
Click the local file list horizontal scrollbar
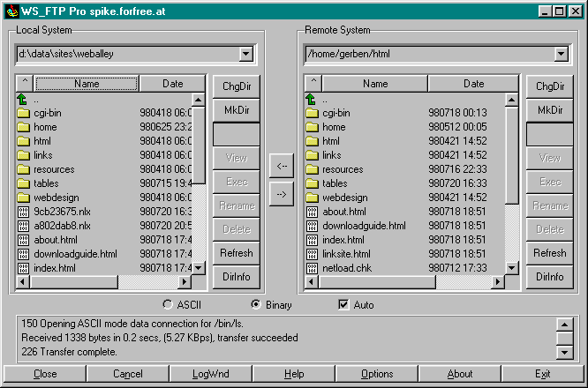[x=106, y=282]
